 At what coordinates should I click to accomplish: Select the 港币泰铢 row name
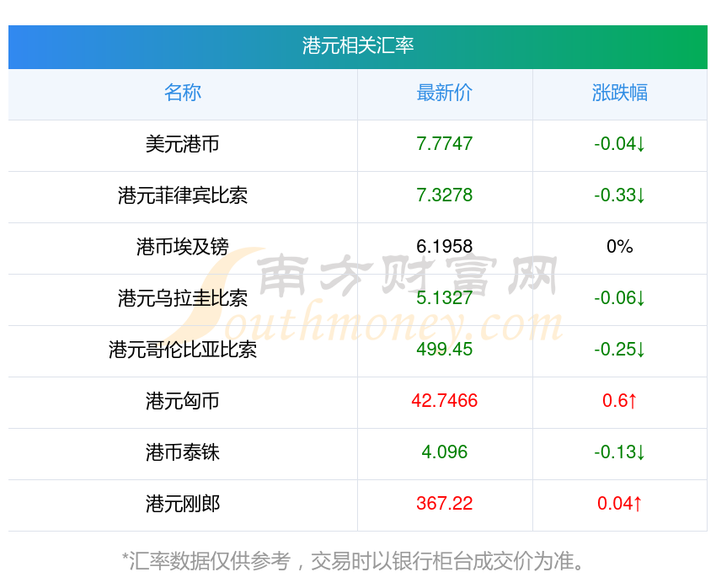[183, 452]
